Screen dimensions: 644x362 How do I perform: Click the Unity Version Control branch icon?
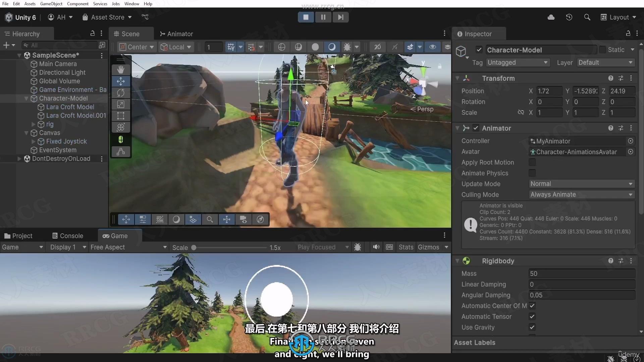point(145,17)
